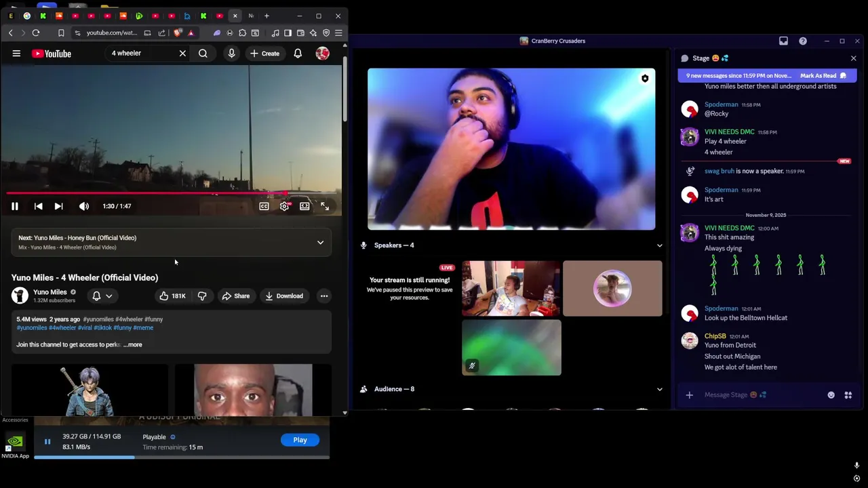Expand the 'Next: Honey Bun' mix panel

320,242
